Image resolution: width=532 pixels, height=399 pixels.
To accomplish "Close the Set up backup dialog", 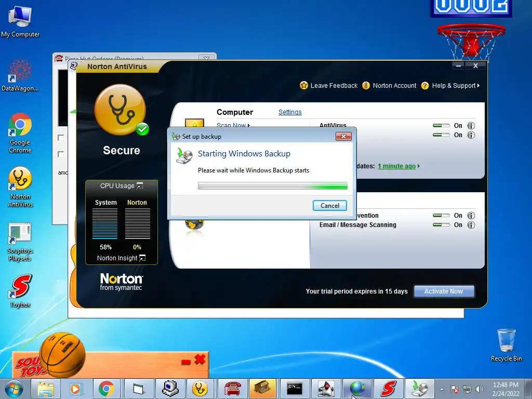I will [343, 137].
